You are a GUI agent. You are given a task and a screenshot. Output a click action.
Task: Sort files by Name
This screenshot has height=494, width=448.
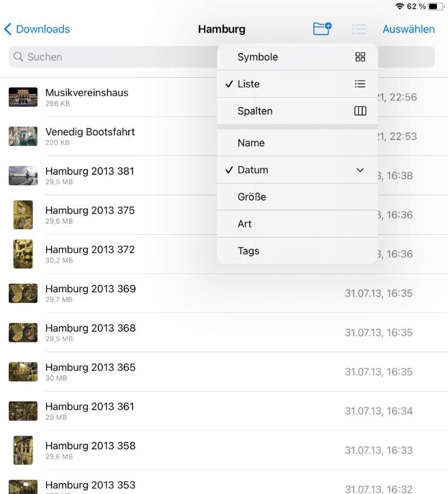(x=251, y=143)
